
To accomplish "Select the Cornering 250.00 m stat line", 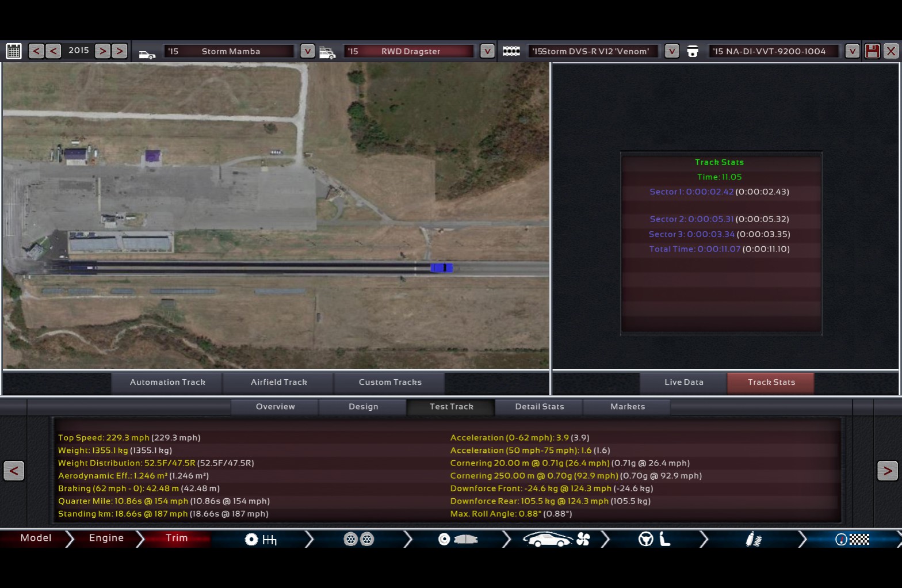I will tap(576, 476).
